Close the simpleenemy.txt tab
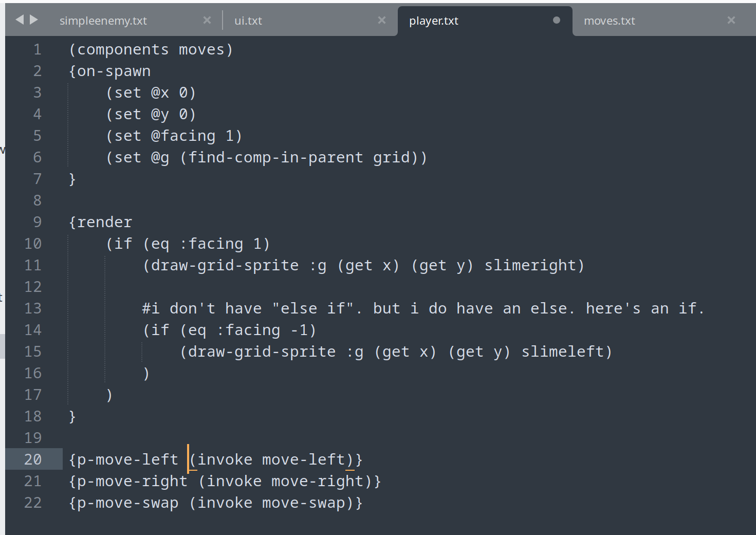 [x=207, y=20]
